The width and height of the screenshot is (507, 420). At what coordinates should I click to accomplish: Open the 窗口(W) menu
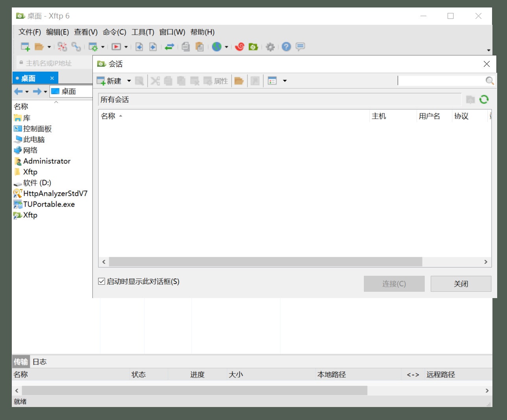pos(172,32)
